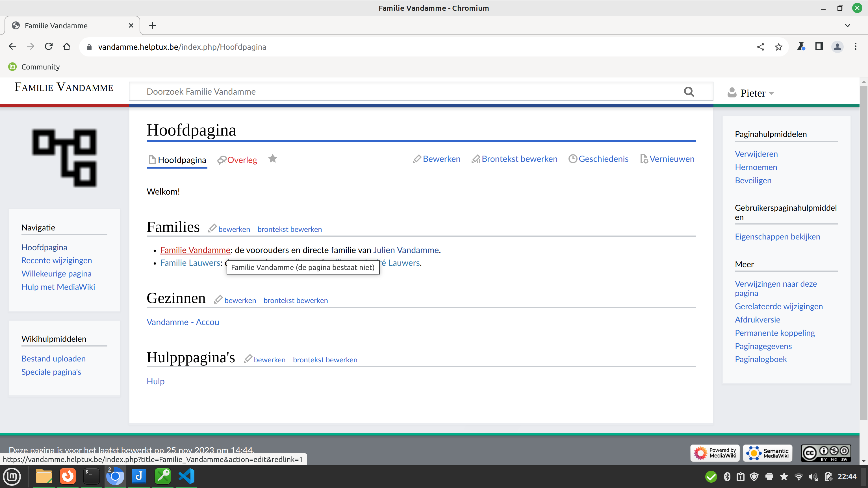Click the page vertical scrollbar
This screenshot has width=868, height=488.
pos(863,252)
